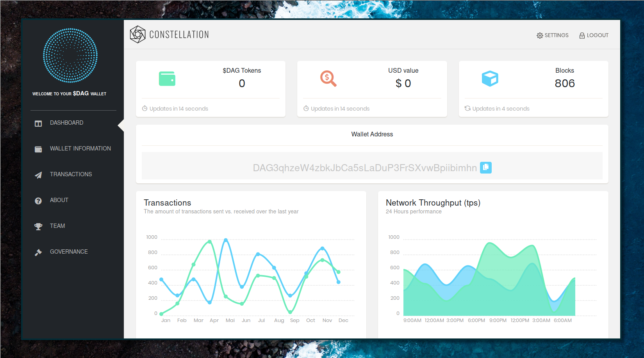Click the About question mark icon
Viewport: 644px width, 358px height.
38,201
